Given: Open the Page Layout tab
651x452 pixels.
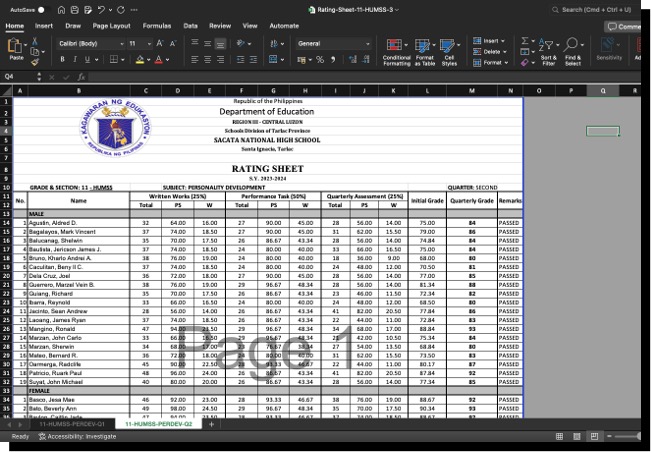Looking at the screenshot, I should click(x=111, y=26).
